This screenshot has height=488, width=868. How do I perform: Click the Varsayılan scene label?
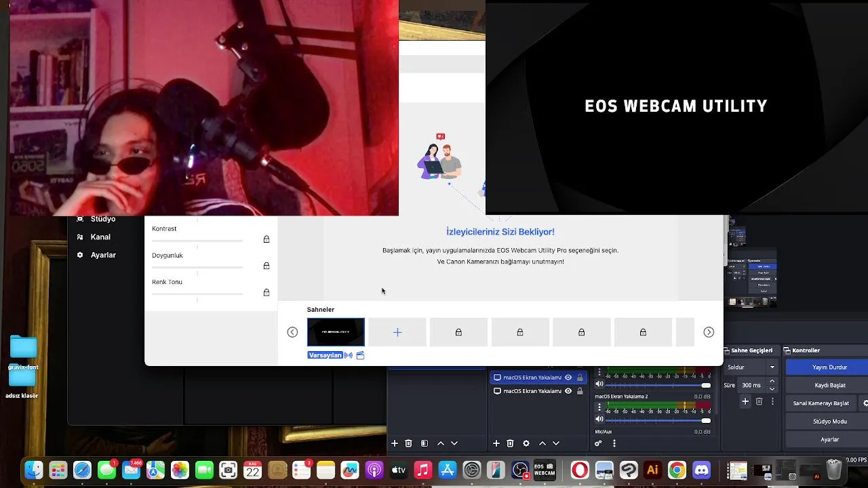(325, 355)
